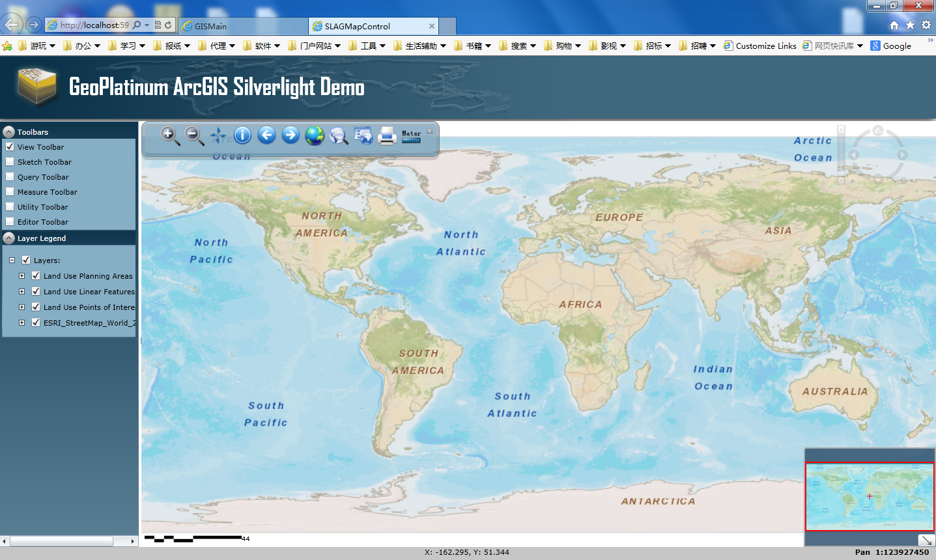The image size is (936, 560).
Task: Close the SLAGMapControl tab
Action: click(431, 26)
